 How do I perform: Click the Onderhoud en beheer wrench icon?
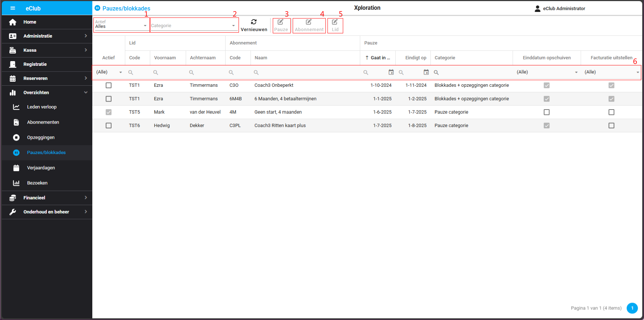13,212
